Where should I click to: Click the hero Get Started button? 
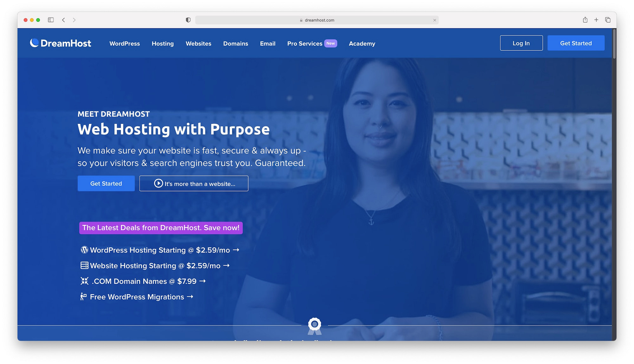click(x=106, y=183)
